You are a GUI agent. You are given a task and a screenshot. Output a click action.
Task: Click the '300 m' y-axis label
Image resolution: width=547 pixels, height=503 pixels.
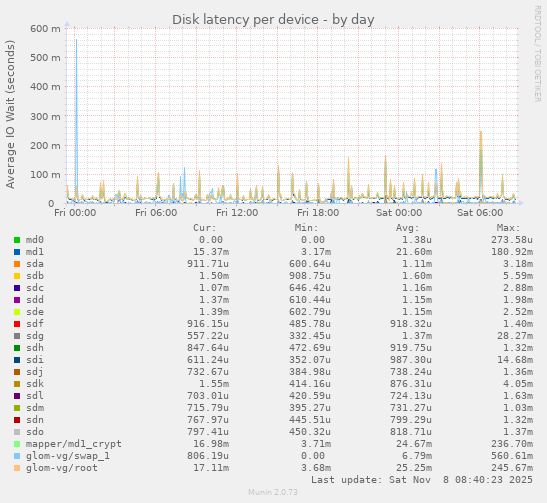[x=45, y=116]
